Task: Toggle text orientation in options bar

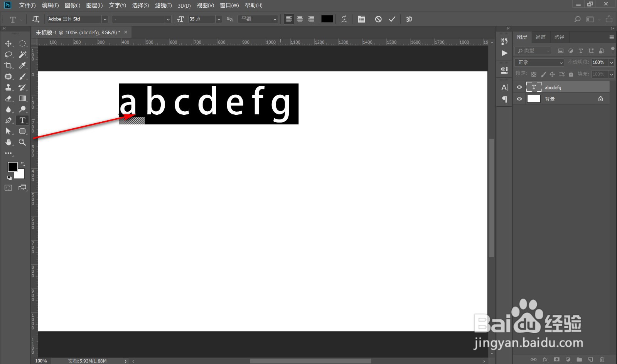Action: [35, 19]
